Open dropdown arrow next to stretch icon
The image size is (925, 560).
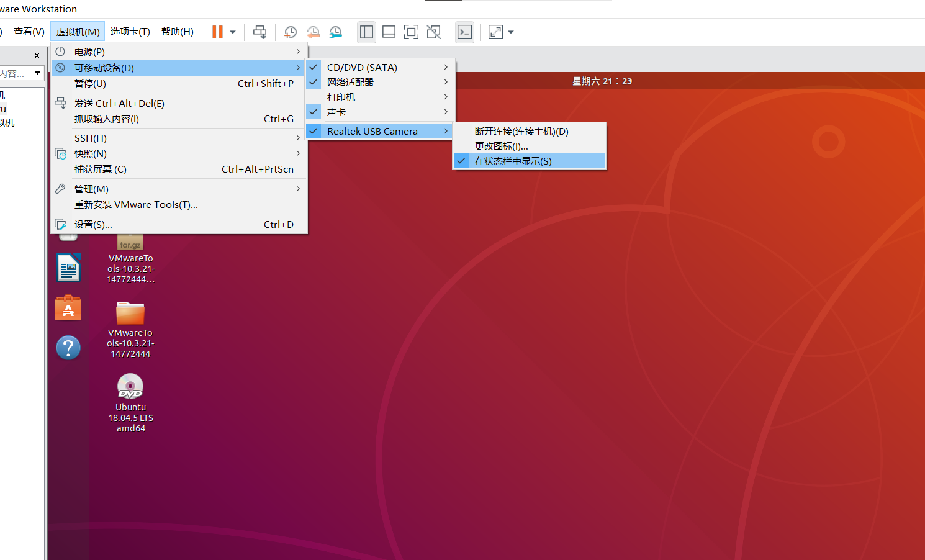[x=511, y=32]
